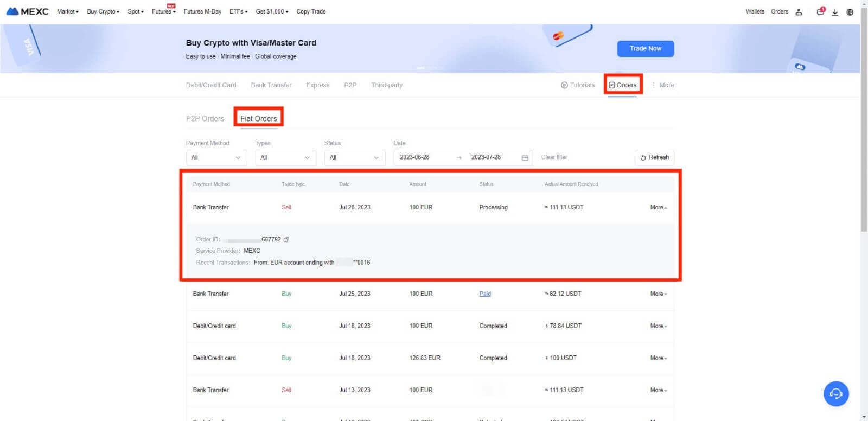The height and width of the screenshot is (421, 868).
Task: Switch to Debit/Credit Card tab
Action: click(211, 85)
